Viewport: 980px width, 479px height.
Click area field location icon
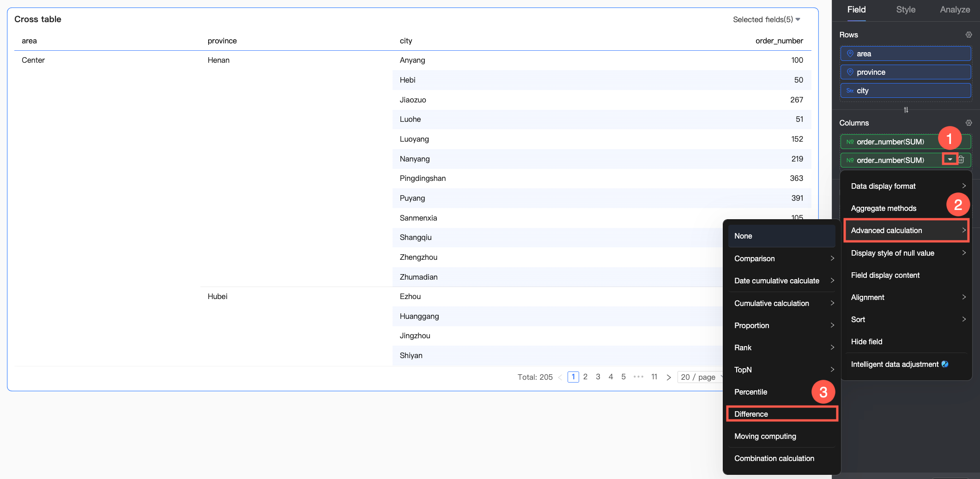pyautogui.click(x=850, y=54)
